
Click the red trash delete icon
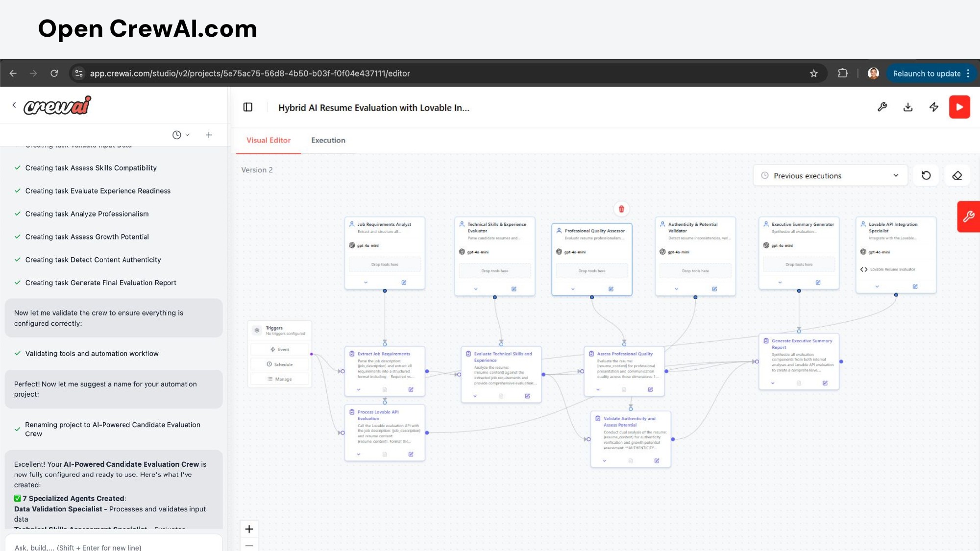pyautogui.click(x=621, y=209)
